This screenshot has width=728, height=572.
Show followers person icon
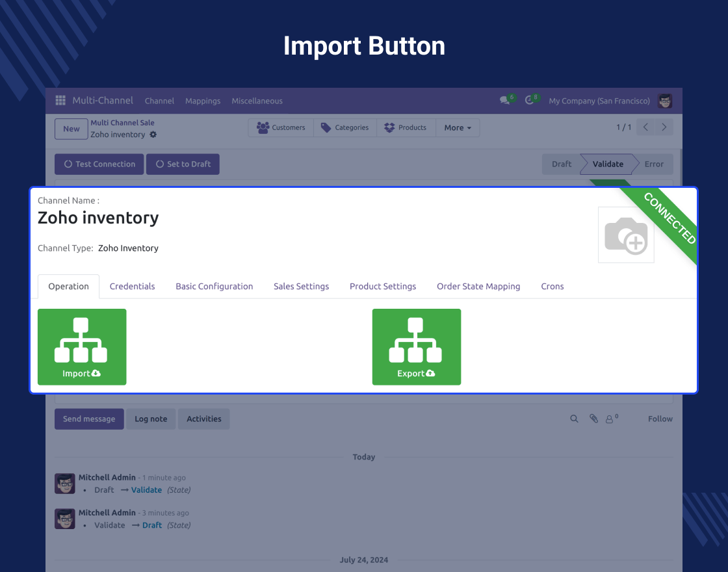[611, 419]
